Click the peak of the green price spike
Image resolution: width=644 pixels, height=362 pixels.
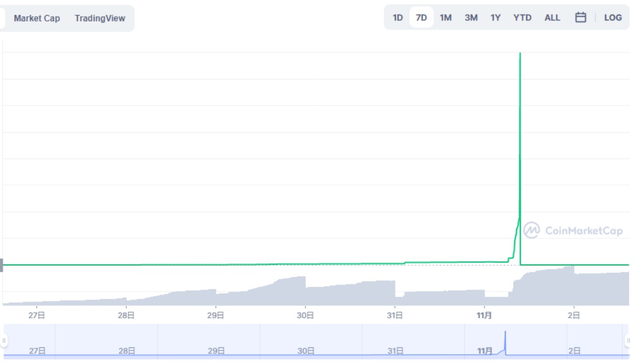click(520, 53)
